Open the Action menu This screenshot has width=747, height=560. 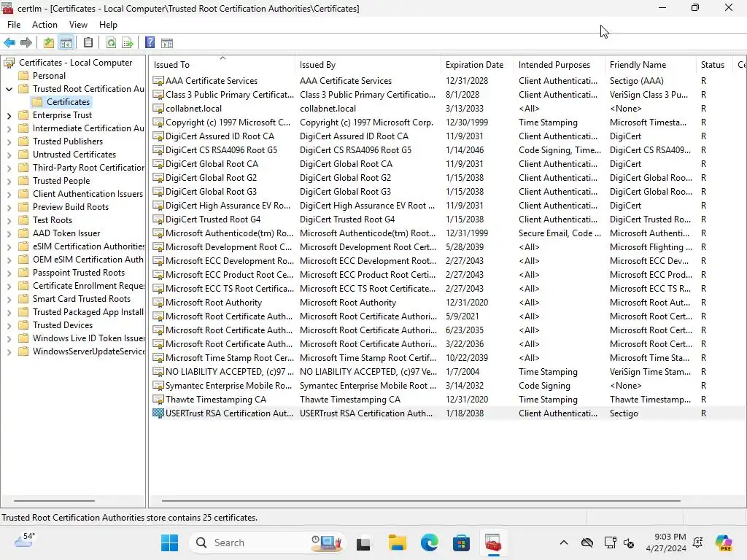click(44, 25)
